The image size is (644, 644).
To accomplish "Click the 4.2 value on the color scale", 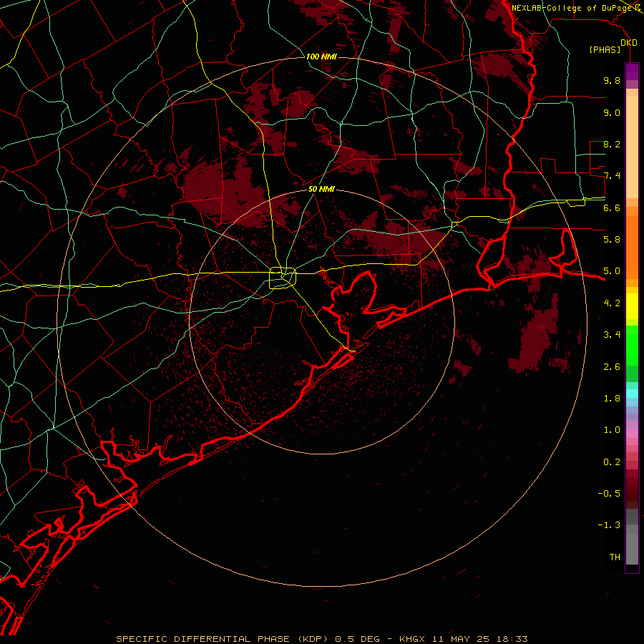I will (612, 303).
